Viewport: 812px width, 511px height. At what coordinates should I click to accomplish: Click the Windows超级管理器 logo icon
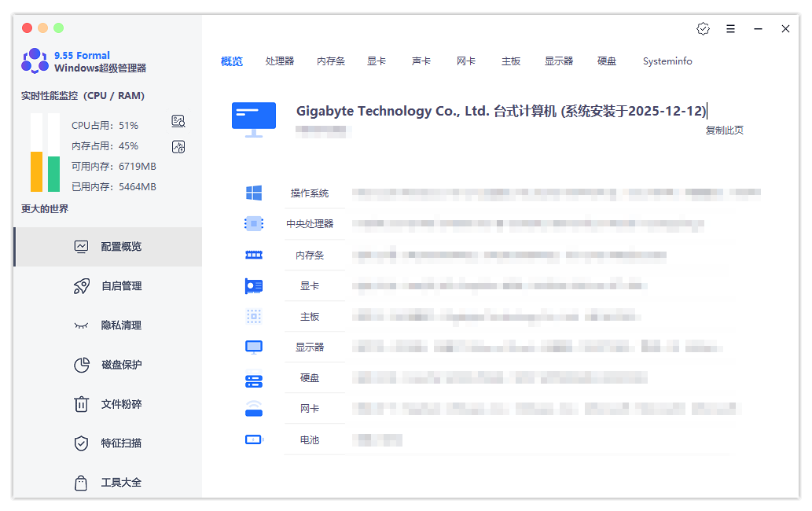35,61
